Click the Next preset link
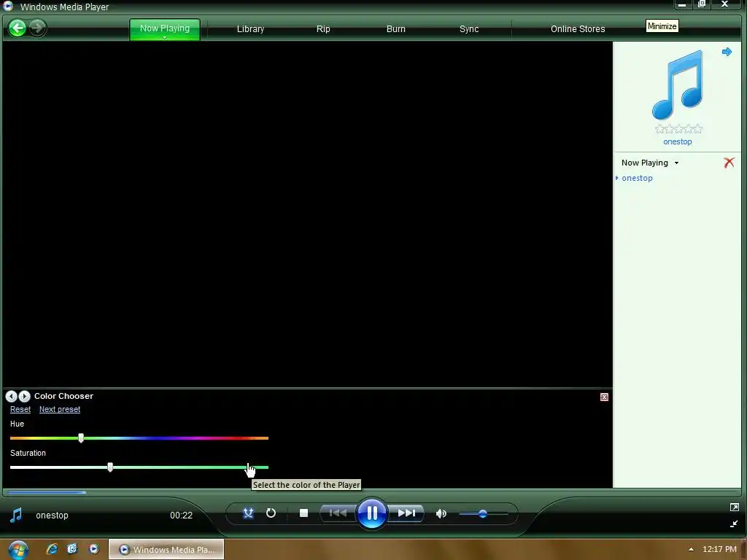 click(x=60, y=410)
